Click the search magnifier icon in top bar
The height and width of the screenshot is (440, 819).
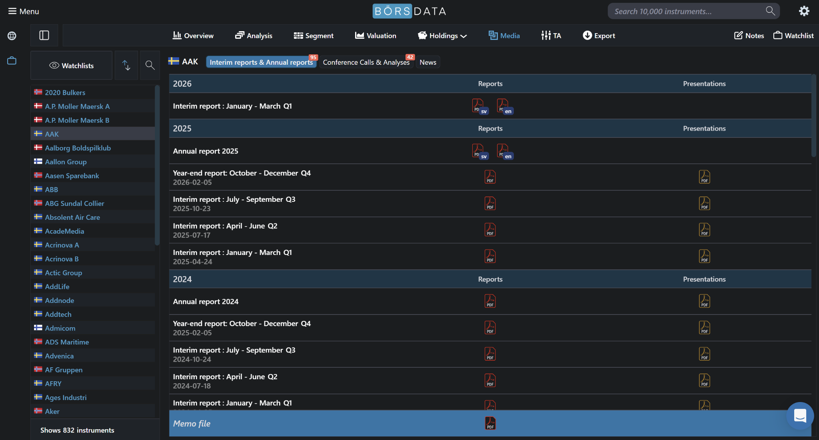[x=770, y=11]
